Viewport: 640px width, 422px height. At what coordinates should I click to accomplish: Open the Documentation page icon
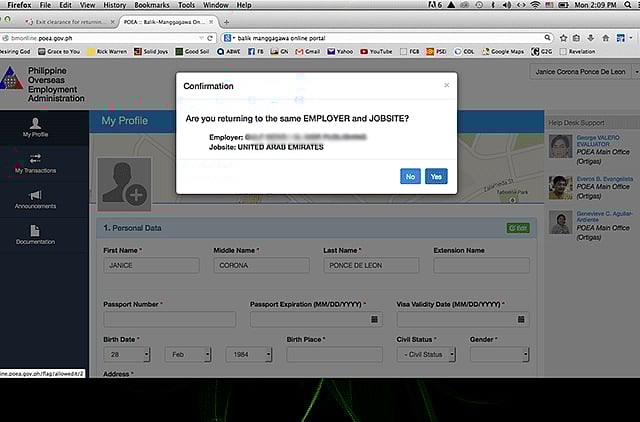click(x=35, y=230)
